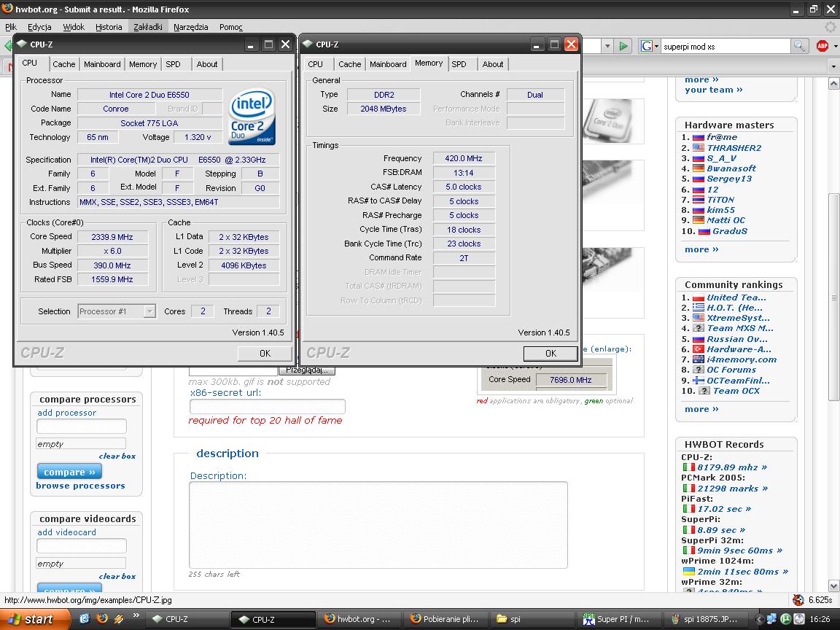Open hwbot.org Firefox taskbar button
Screen dimensions: 840x630
358,619
